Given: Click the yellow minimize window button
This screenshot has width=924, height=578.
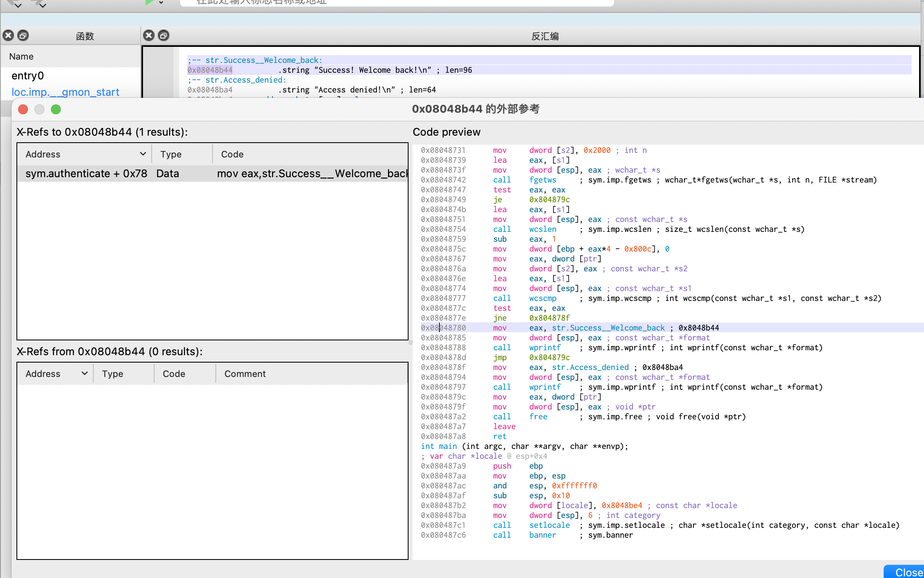Looking at the screenshot, I should click(39, 109).
